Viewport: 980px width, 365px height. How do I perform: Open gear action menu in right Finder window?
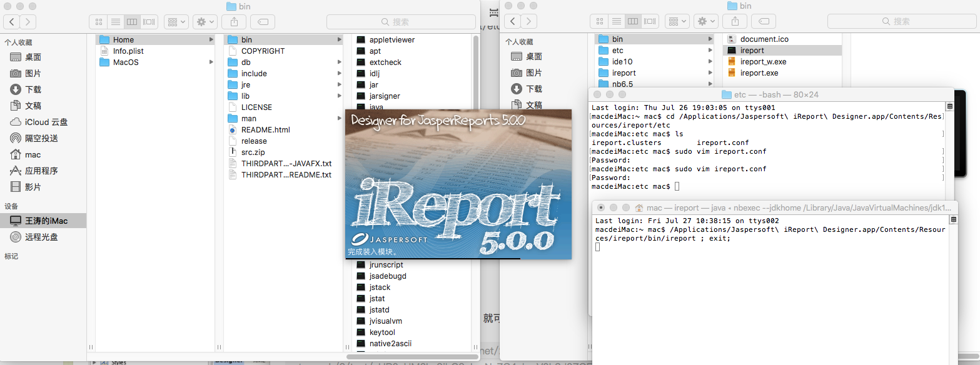[x=705, y=21]
